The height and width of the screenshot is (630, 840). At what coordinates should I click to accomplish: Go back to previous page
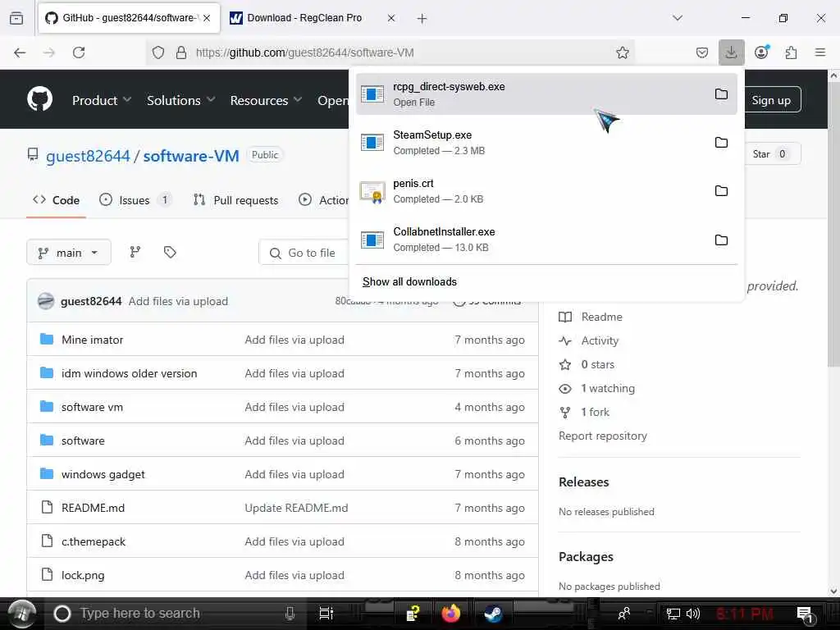tap(20, 52)
